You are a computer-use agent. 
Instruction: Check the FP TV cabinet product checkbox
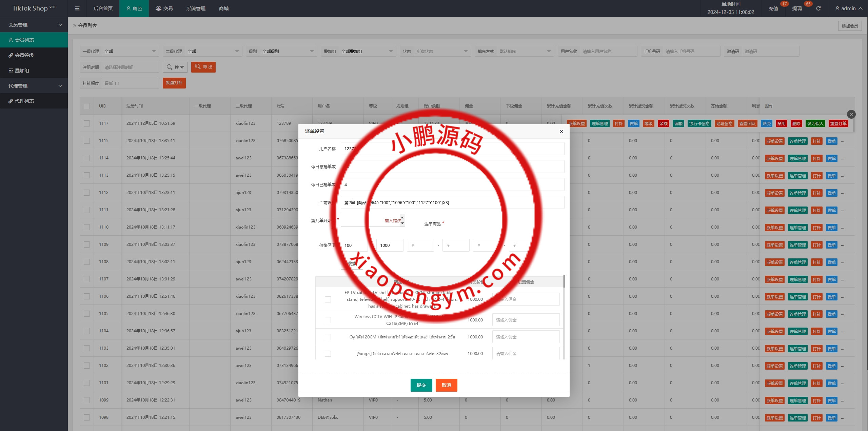[x=328, y=299]
